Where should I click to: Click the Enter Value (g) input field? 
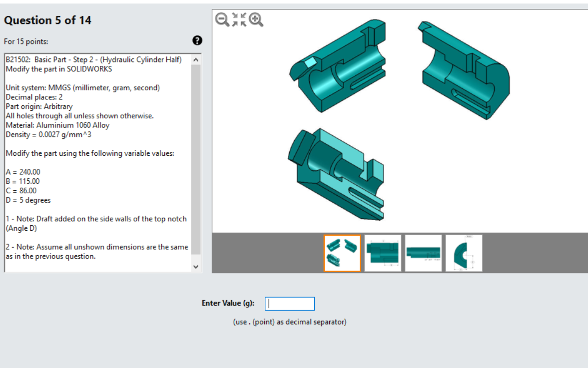coord(289,304)
